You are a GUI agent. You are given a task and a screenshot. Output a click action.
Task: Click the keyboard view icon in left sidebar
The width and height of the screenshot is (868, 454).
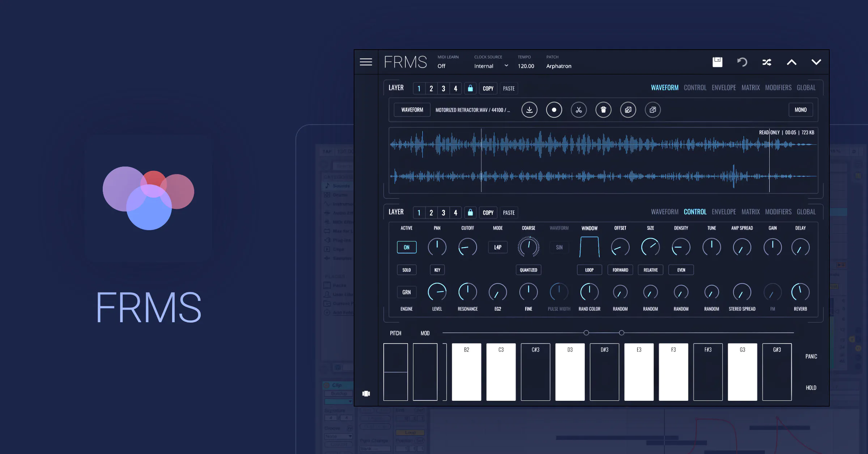click(x=366, y=394)
